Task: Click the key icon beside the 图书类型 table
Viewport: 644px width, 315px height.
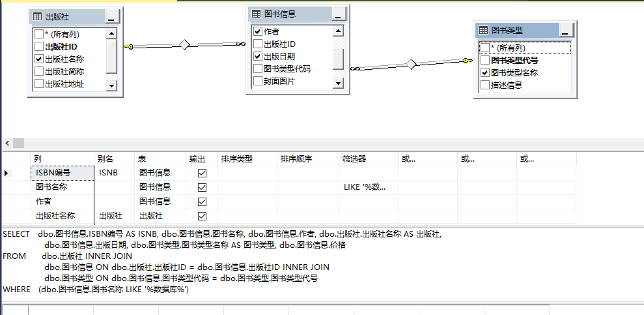Action: click(x=468, y=61)
